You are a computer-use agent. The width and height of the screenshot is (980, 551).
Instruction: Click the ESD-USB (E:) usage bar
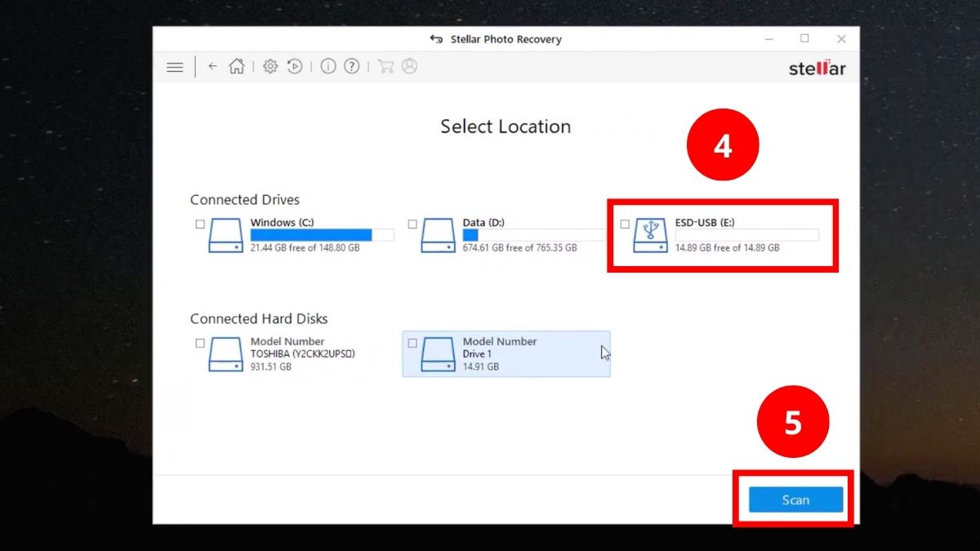pyautogui.click(x=746, y=235)
